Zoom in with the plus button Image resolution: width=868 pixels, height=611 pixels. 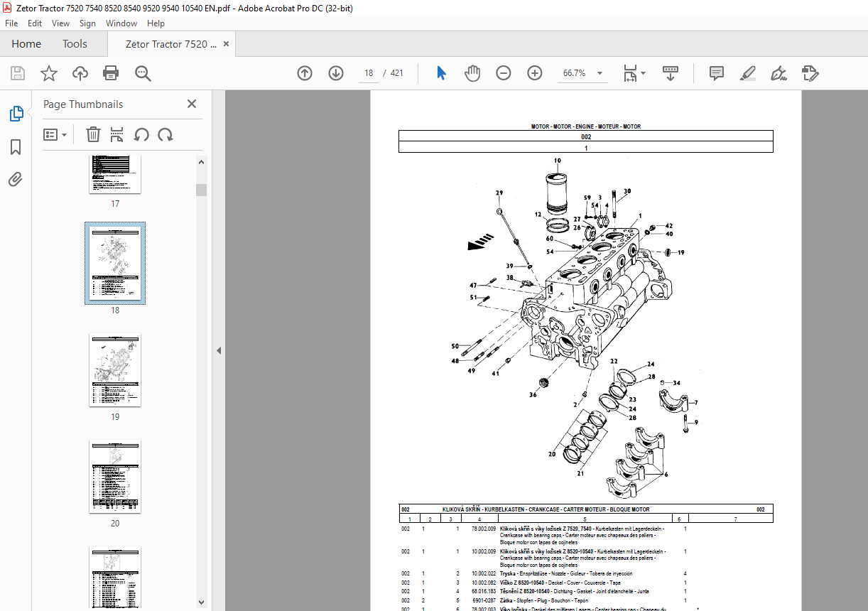pos(535,73)
